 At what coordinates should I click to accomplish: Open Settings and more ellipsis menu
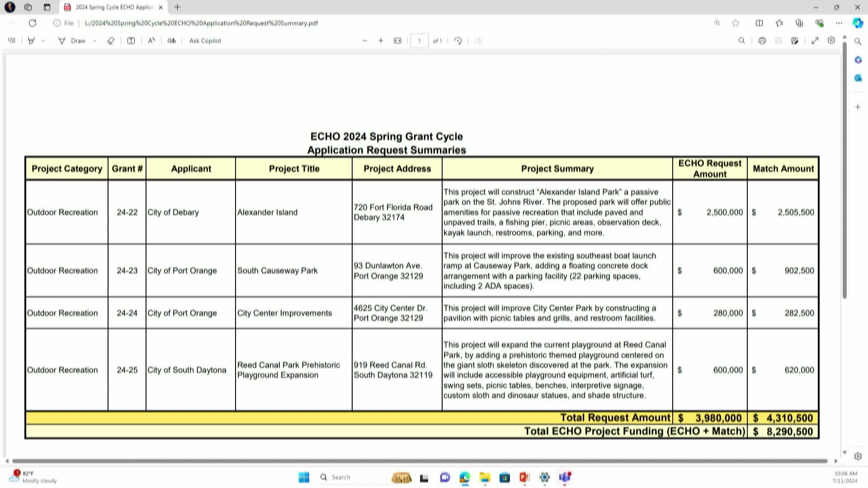[x=839, y=23]
